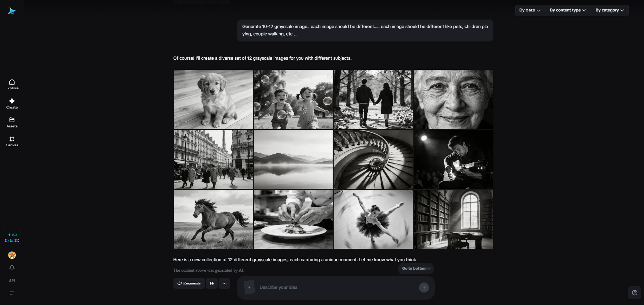Open the more options ellipsis menu
Viewport: 644px width, 305px height.
224,283
